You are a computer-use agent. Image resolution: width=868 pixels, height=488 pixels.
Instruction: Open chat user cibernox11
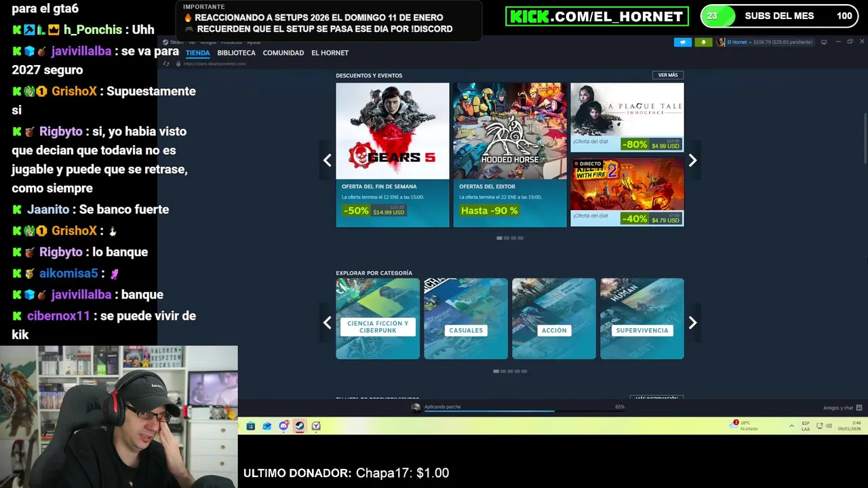pos(58,316)
